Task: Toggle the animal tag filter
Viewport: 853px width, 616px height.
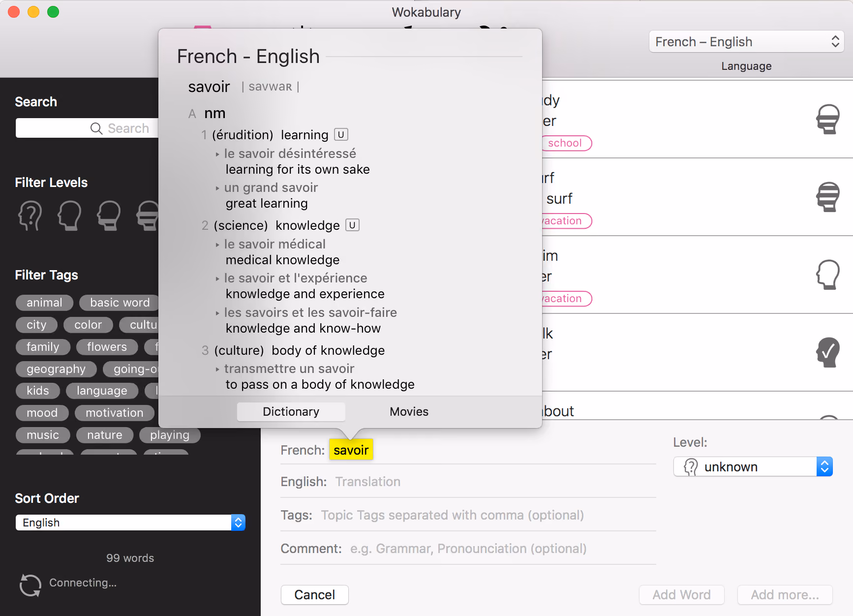Action: coord(44,303)
